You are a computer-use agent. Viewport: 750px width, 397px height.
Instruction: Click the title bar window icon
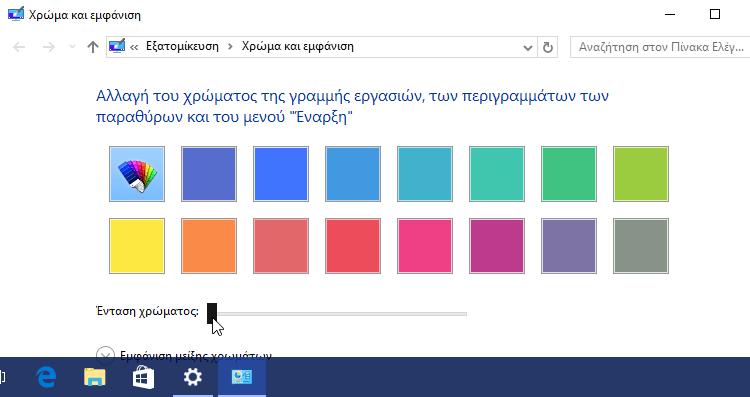click(x=16, y=14)
